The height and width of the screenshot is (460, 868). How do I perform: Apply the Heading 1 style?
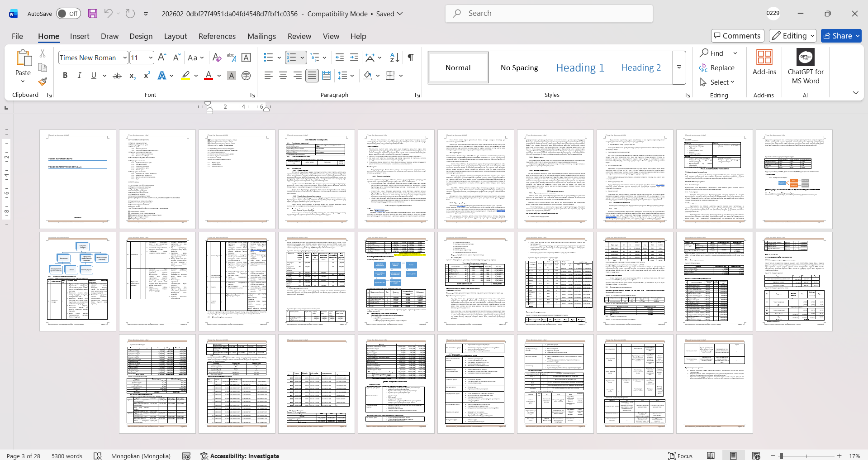pyautogui.click(x=580, y=67)
